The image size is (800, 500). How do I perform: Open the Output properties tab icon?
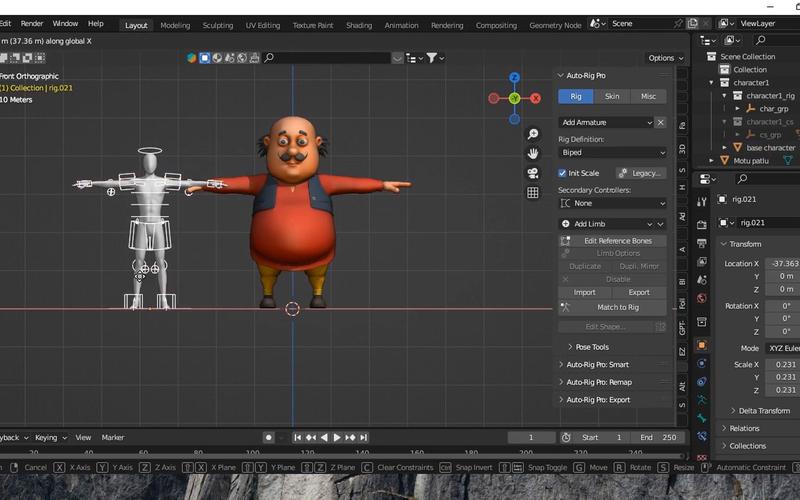[702, 243]
